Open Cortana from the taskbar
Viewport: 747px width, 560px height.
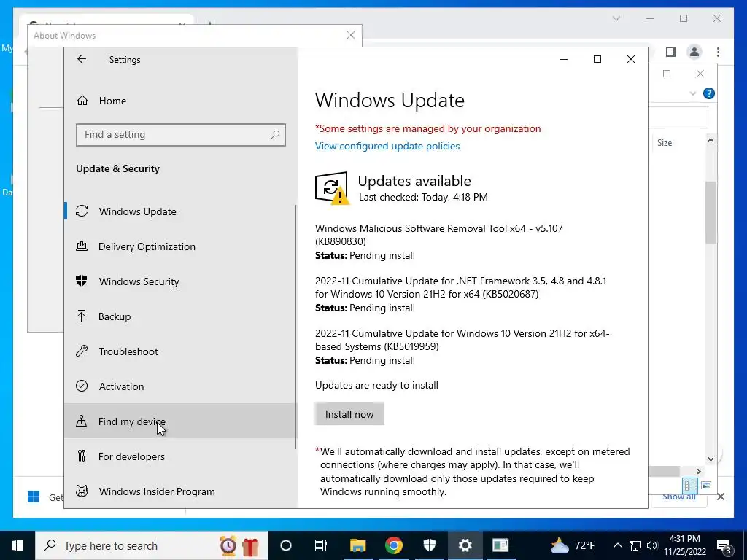(x=285, y=545)
